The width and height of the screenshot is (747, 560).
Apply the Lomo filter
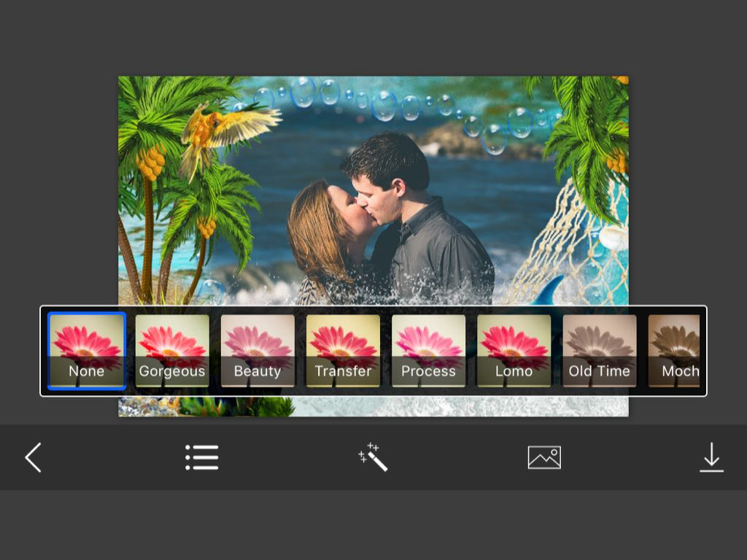click(x=514, y=351)
